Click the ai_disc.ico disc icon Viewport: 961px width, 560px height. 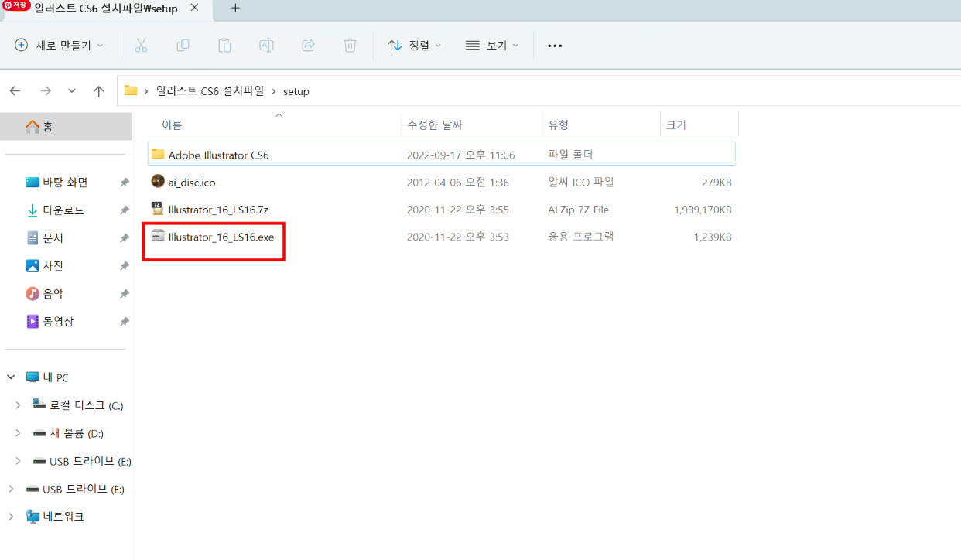[158, 182]
